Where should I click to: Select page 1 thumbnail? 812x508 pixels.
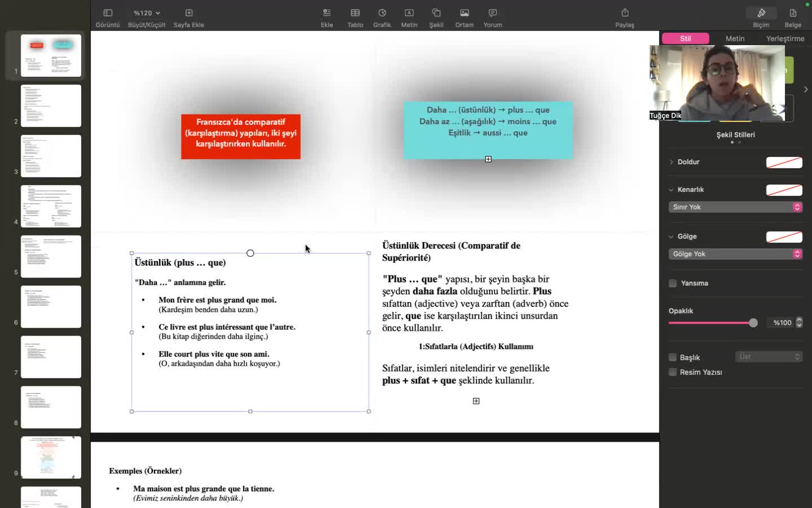(x=51, y=55)
